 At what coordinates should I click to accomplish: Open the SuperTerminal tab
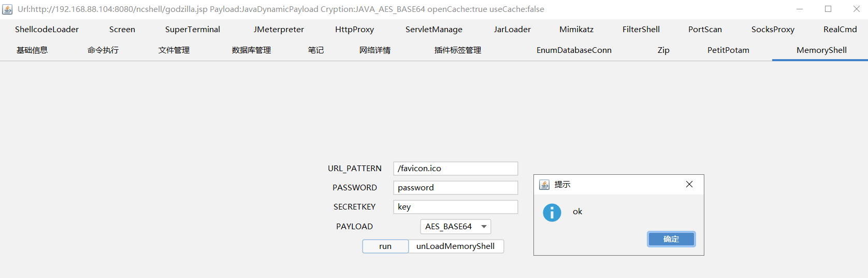[x=193, y=30]
